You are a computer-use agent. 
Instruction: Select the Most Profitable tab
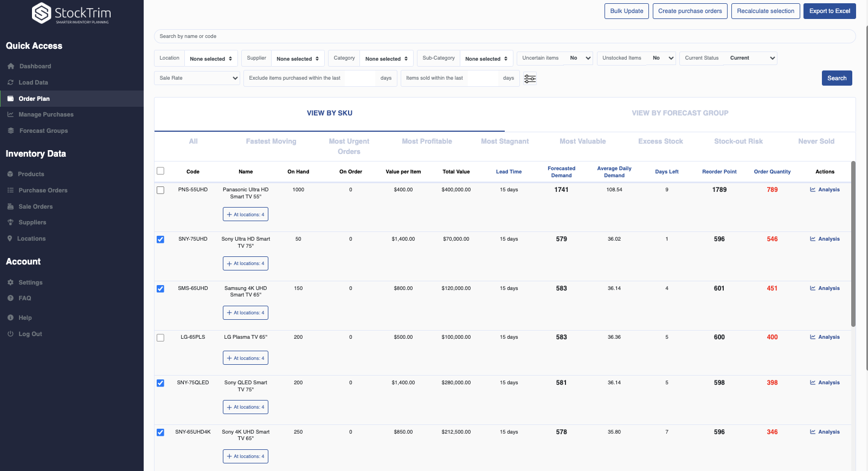(x=427, y=141)
